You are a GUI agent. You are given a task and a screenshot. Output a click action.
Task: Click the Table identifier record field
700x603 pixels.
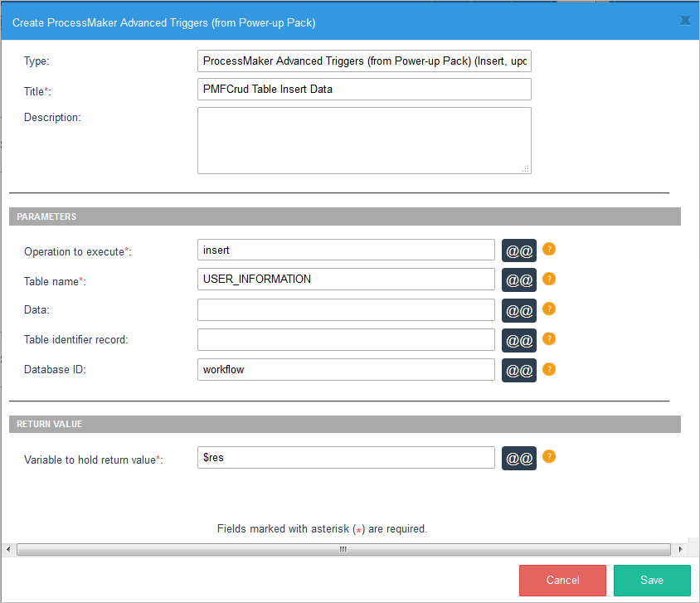pos(346,340)
